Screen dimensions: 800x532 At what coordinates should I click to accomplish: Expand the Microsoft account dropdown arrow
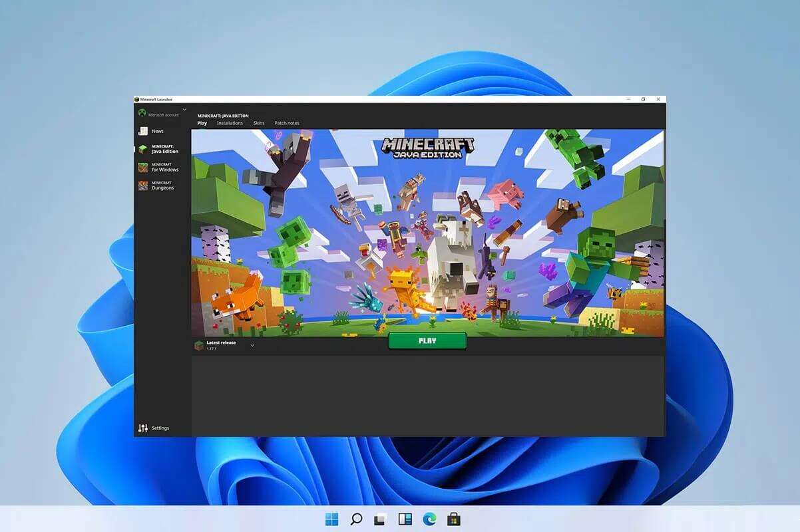pos(184,110)
